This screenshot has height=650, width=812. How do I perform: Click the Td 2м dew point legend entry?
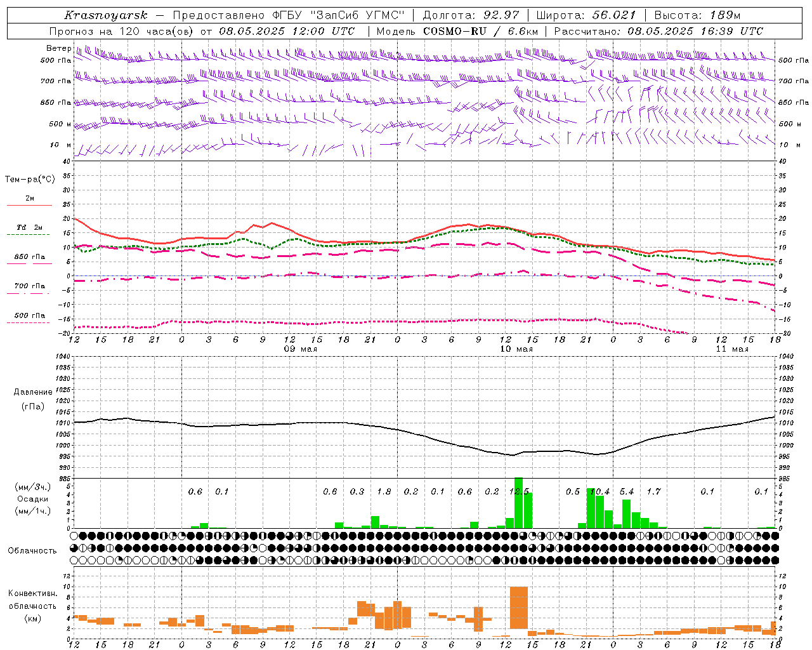(x=29, y=227)
